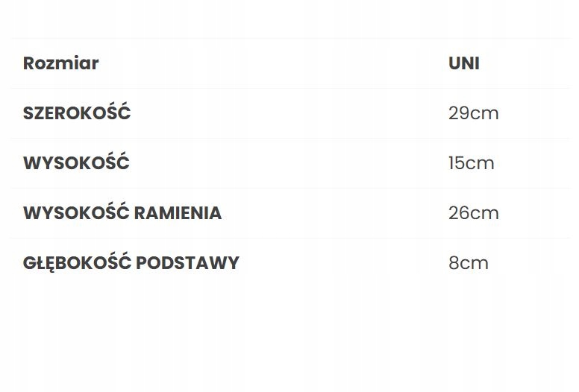Click the divider line above GŁĘBOKOŚĆ PODSTAWY
579x392 pixels.
[289, 238]
